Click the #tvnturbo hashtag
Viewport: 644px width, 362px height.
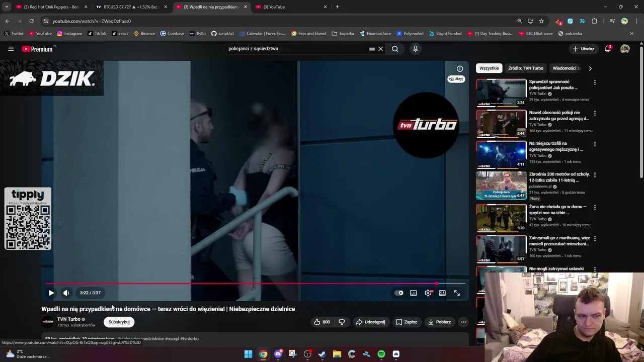coord(189,339)
